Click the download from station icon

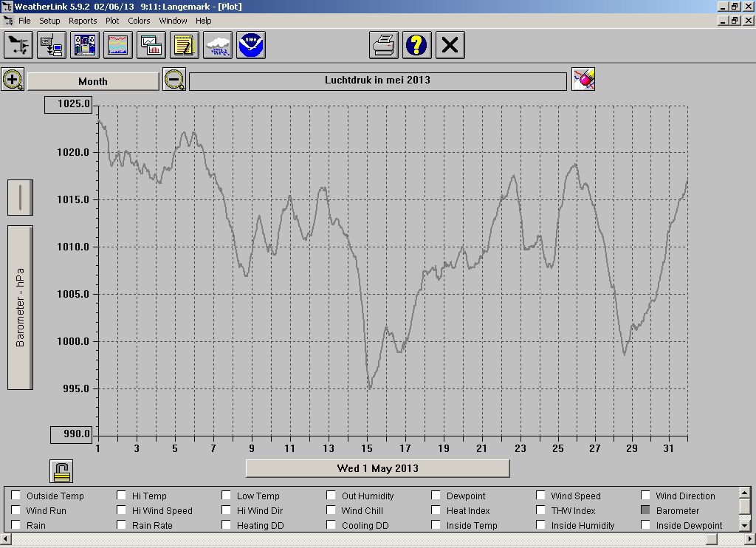tap(52, 45)
